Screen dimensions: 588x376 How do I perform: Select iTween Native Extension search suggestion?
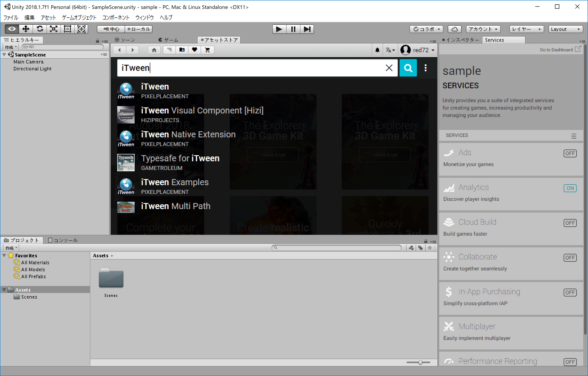point(188,135)
